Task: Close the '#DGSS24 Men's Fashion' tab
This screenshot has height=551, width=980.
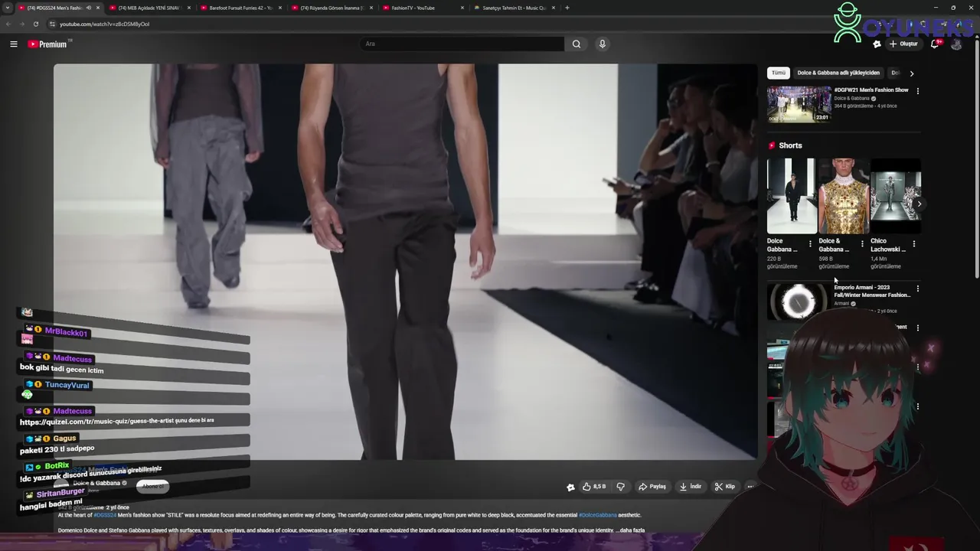Action: tap(98, 8)
